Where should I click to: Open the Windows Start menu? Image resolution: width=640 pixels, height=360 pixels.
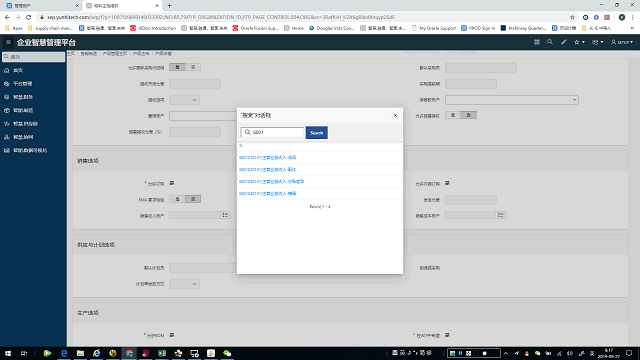[x=8, y=353]
